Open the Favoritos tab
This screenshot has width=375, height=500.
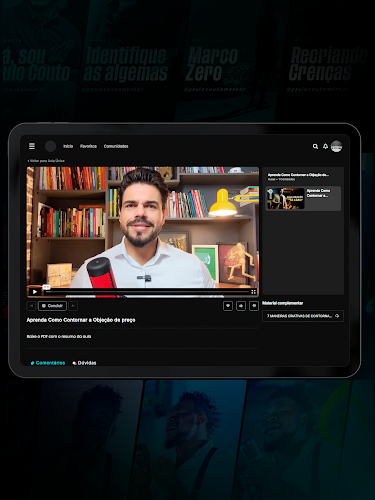tap(88, 146)
